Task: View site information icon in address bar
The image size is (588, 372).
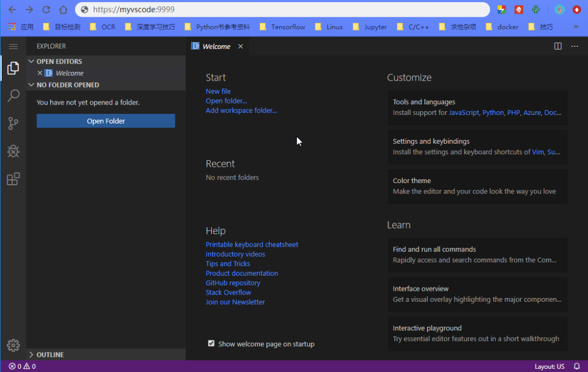Action: 85,10
